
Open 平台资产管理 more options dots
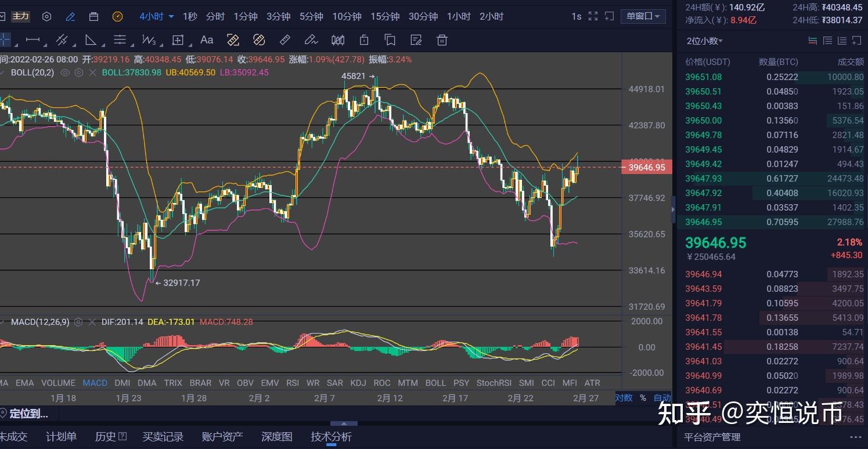[x=856, y=437]
